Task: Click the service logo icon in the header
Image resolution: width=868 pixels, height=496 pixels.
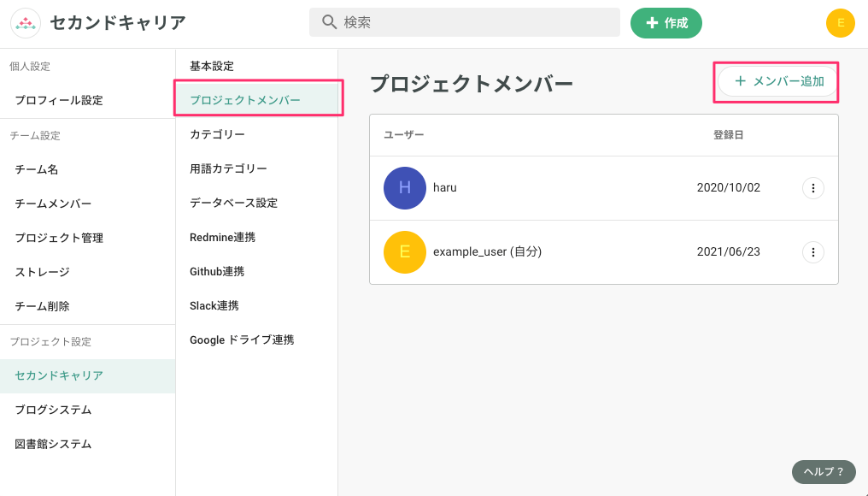Action: click(25, 23)
